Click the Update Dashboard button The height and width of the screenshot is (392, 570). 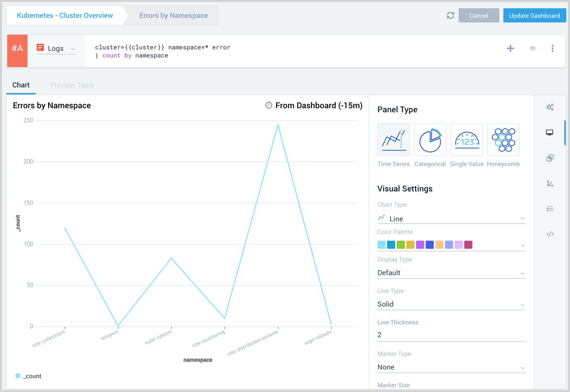(534, 16)
